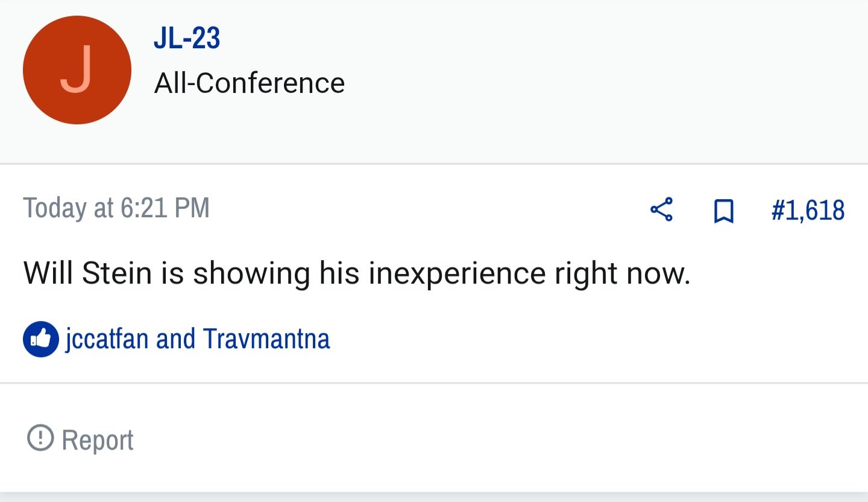Bookmark post #1,618 with the bookmark icon

click(x=723, y=211)
